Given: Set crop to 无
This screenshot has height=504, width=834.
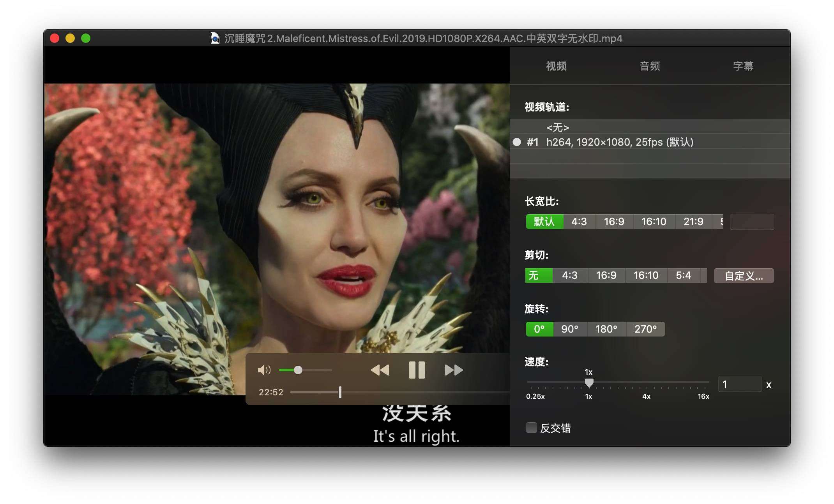Looking at the screenshot, I should (539, 275).
